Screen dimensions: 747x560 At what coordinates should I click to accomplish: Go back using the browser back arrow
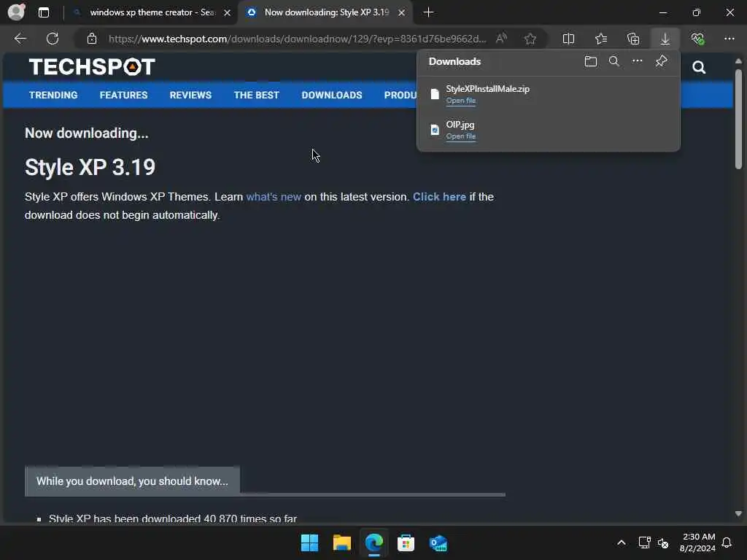pyautogui.click(x=20, y=39)
